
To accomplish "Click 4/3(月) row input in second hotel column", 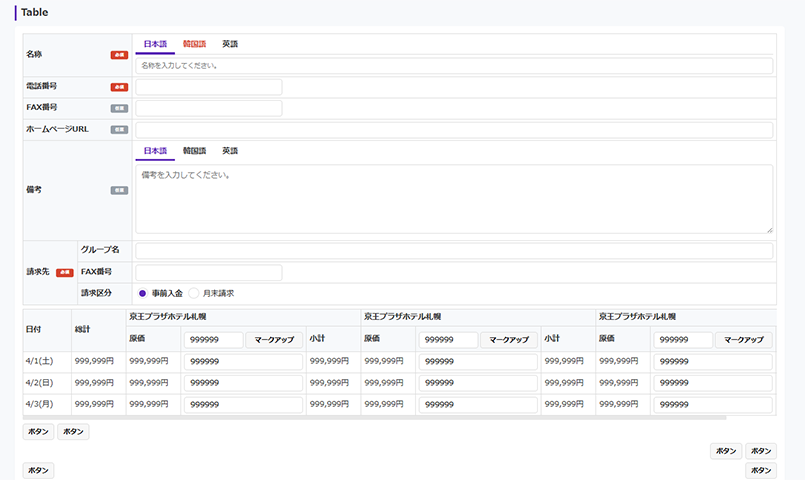I will pyautogui.click(x=478, y=404).
